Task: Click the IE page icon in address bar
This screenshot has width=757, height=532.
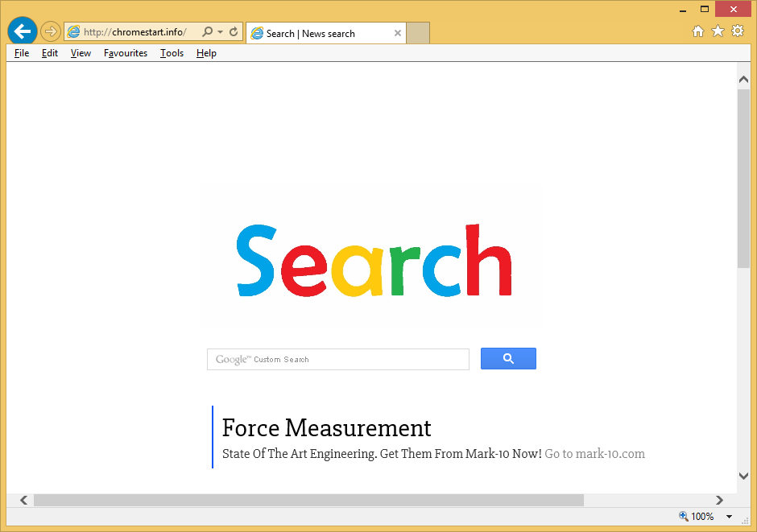Action: pyautogui.click(x=73, y=32)
